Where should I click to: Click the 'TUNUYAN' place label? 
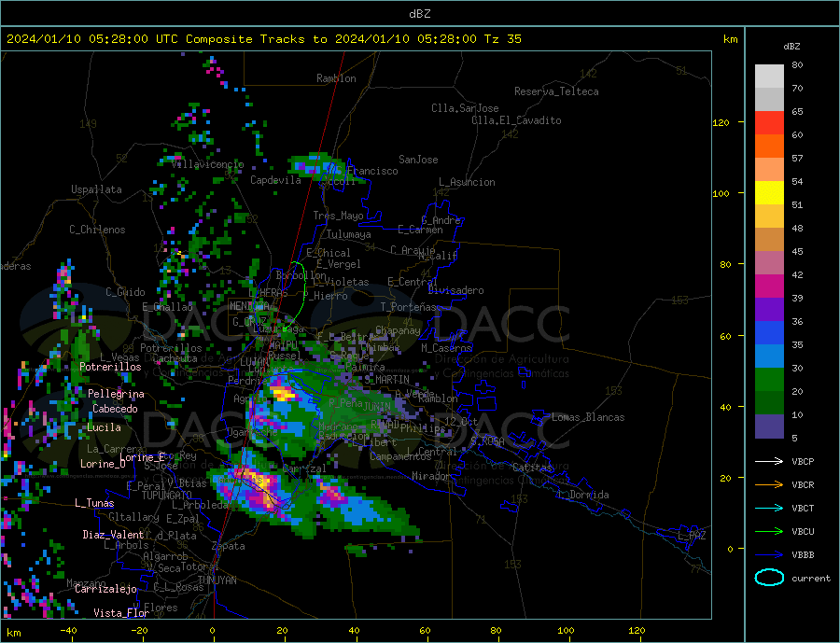click(217, 580)
